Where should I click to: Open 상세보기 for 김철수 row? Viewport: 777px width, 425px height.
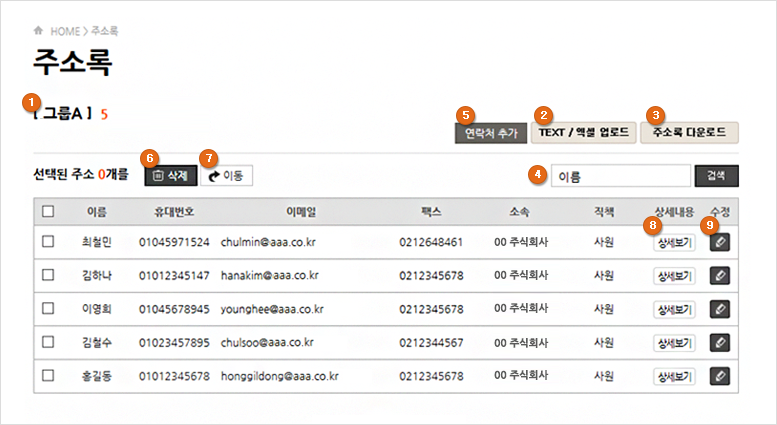[674, 343]
